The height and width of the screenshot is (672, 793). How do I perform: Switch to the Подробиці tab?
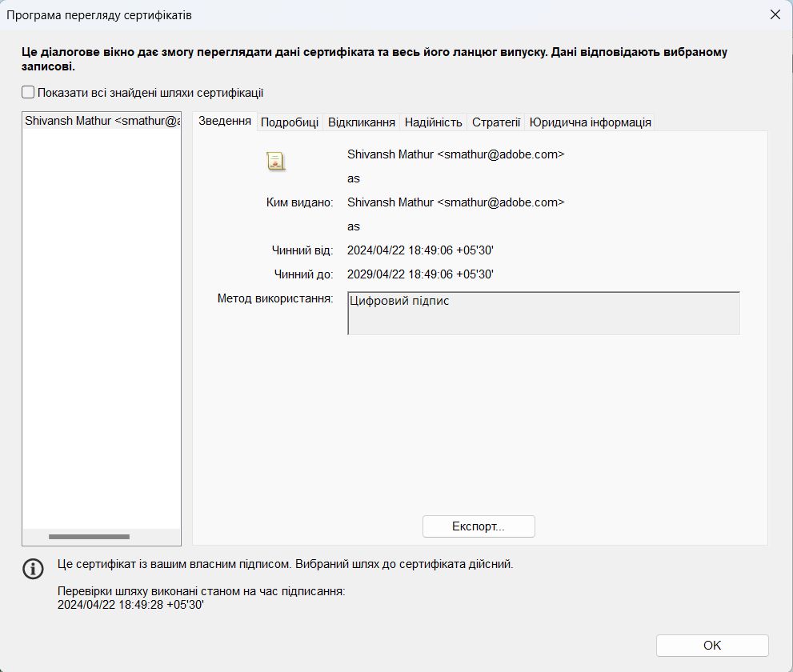tap(291, 122)
